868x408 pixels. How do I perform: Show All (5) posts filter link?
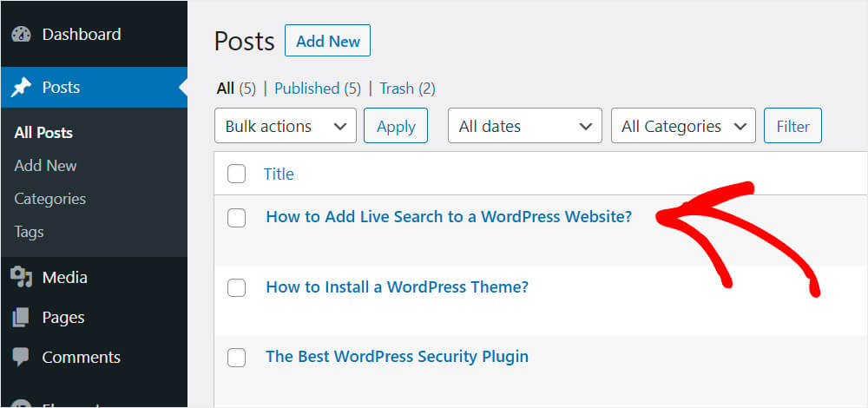(236, 89)
